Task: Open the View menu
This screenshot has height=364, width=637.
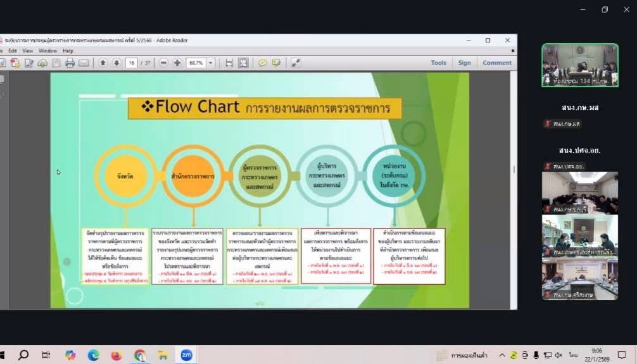Action: point(28,51)
